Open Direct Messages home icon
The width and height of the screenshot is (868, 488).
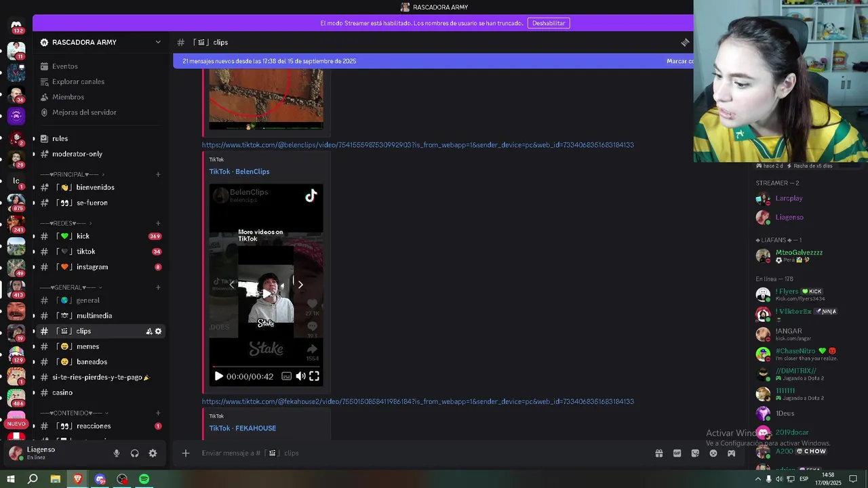click(x=16, y=26)
